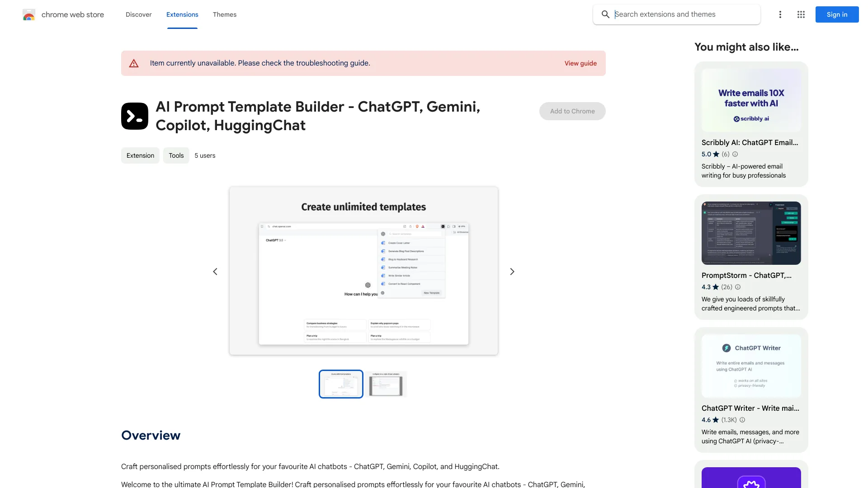
Task: Click the View guide link in warning banner
Action: (580, 62)
